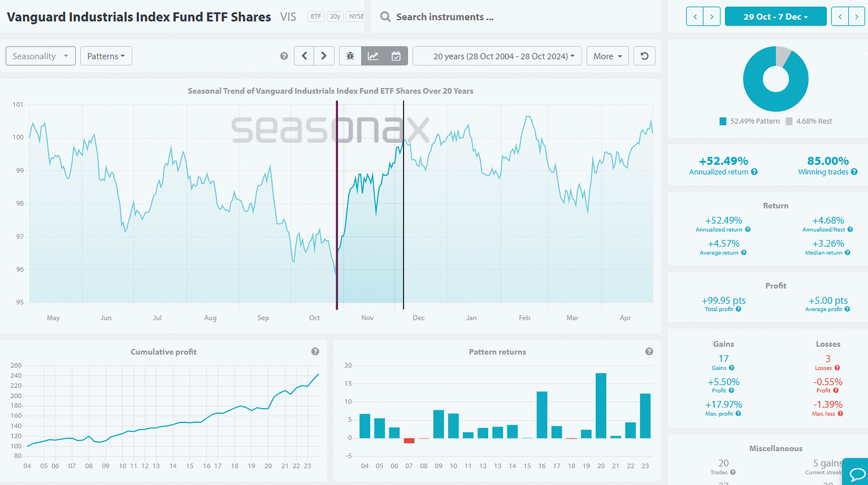Click the Vanguard Industrials Index Fund title

point(139,17)
